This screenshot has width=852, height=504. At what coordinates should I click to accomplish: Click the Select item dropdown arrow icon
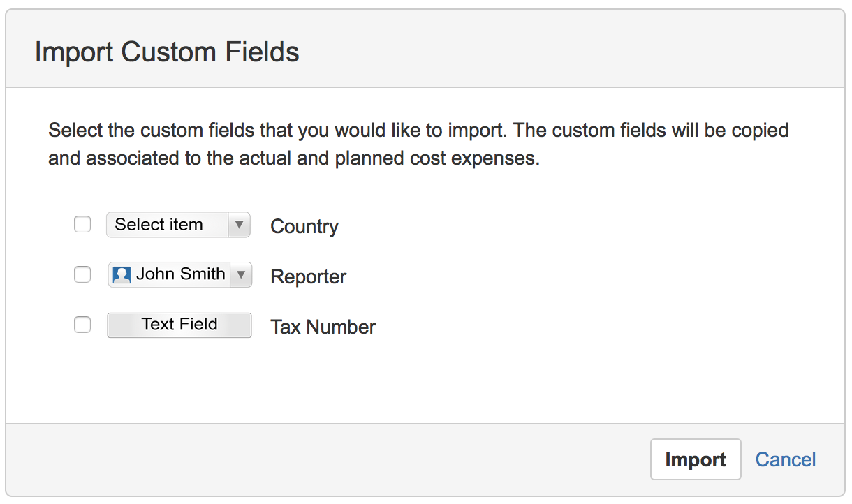240,224
